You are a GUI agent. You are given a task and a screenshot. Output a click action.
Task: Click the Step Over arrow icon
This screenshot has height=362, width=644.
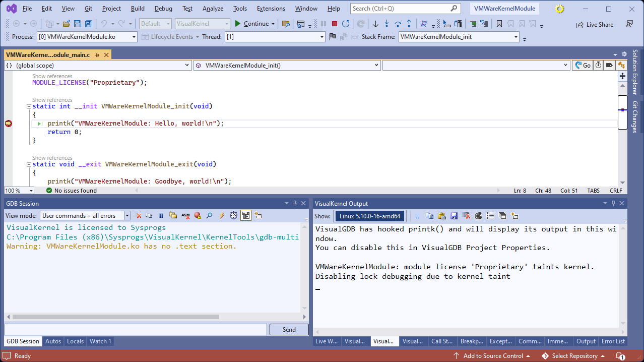(x=398, y=24)
